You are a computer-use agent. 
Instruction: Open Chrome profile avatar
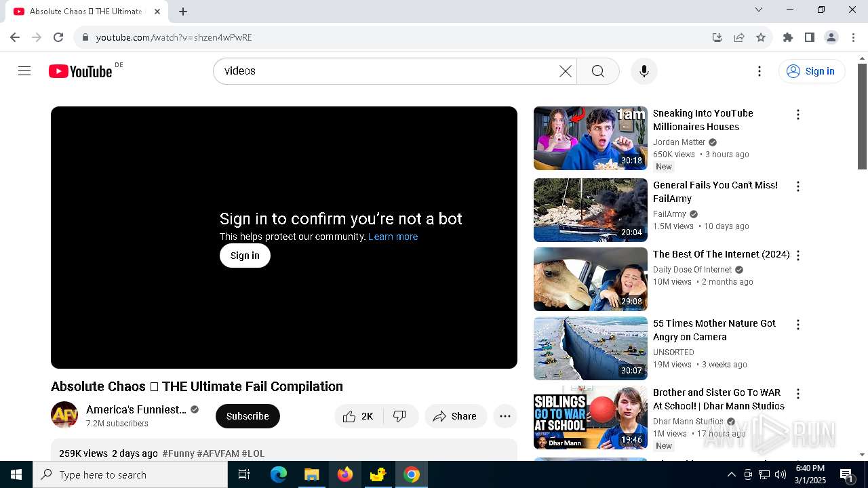coord(831,37)
